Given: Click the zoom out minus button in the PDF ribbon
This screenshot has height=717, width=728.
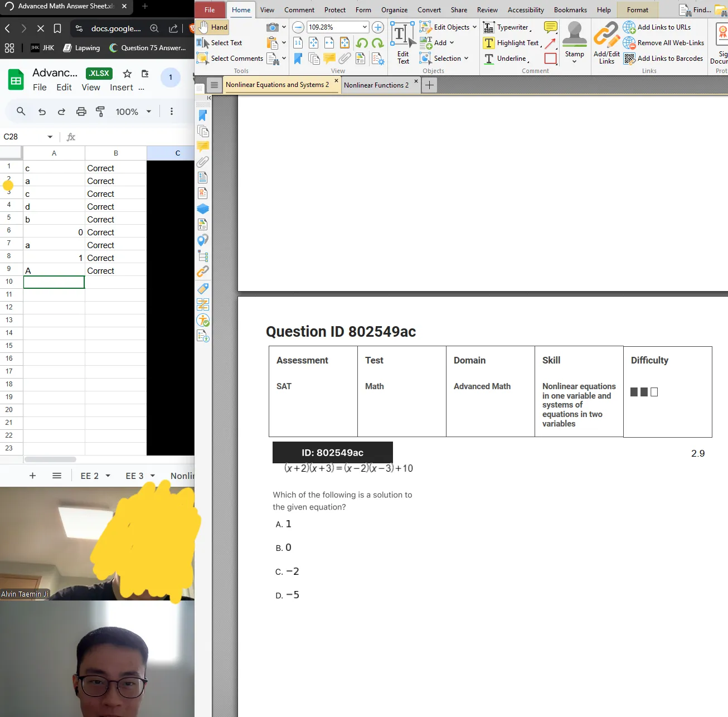Looking at the screenshot, I should (x=298, y=27).
